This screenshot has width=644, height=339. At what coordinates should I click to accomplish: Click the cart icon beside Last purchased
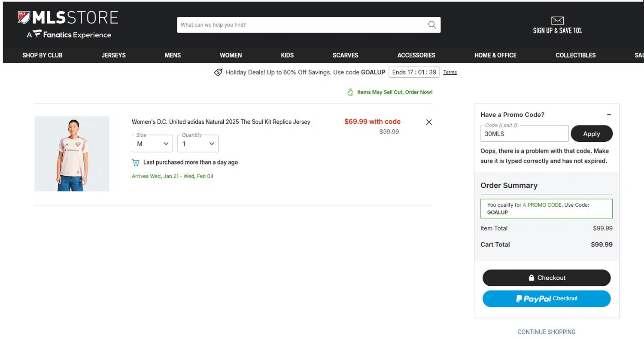tap(136, 162)
